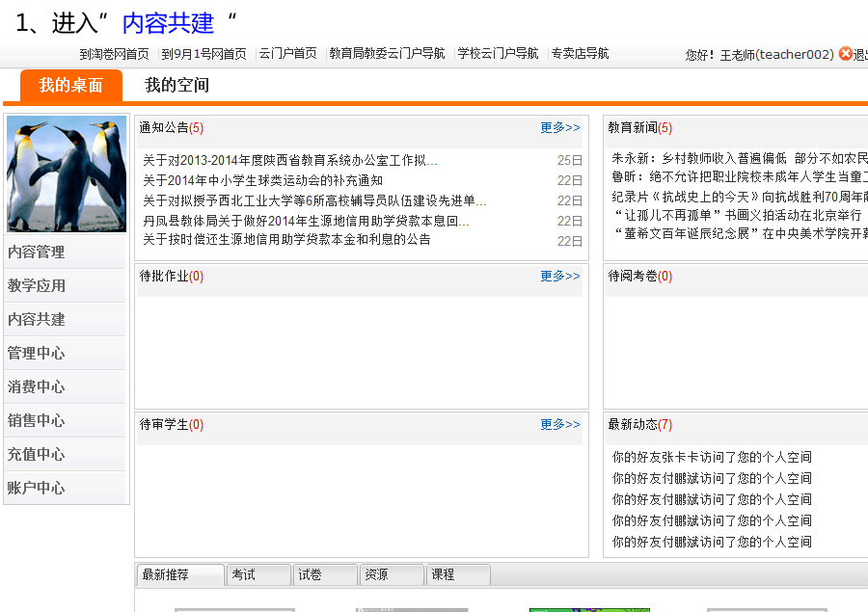
Task: Open 充值中心 sidebar entry
Action: (37, 454)
